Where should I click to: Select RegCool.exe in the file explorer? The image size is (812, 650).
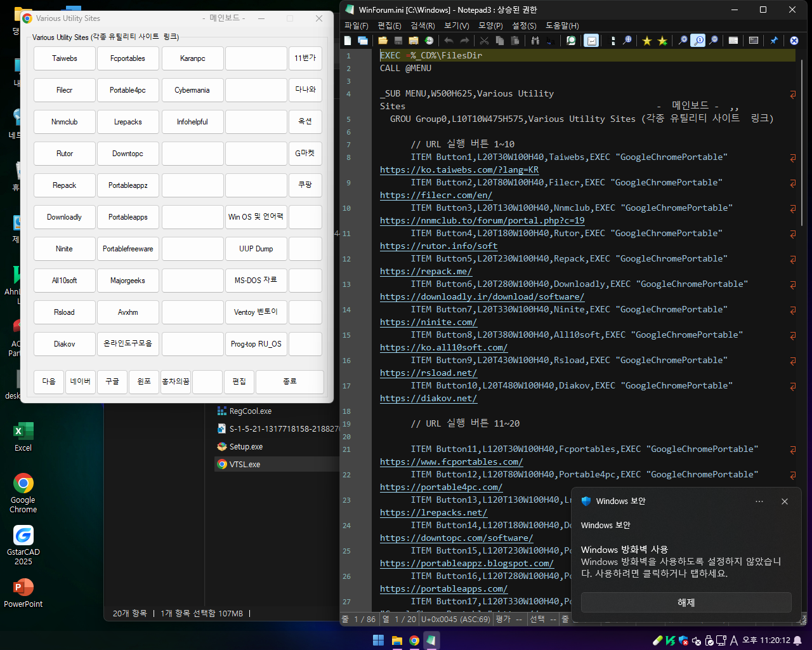pyautogui.click(x=244, y=411)
